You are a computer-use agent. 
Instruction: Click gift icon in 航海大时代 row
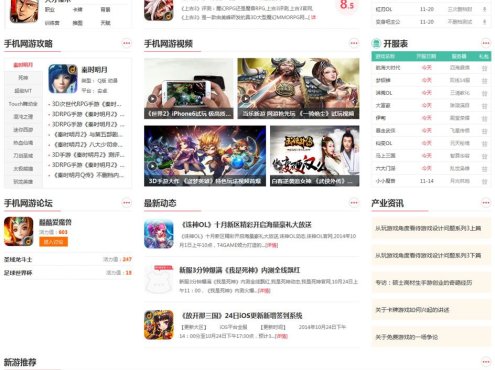484,68
